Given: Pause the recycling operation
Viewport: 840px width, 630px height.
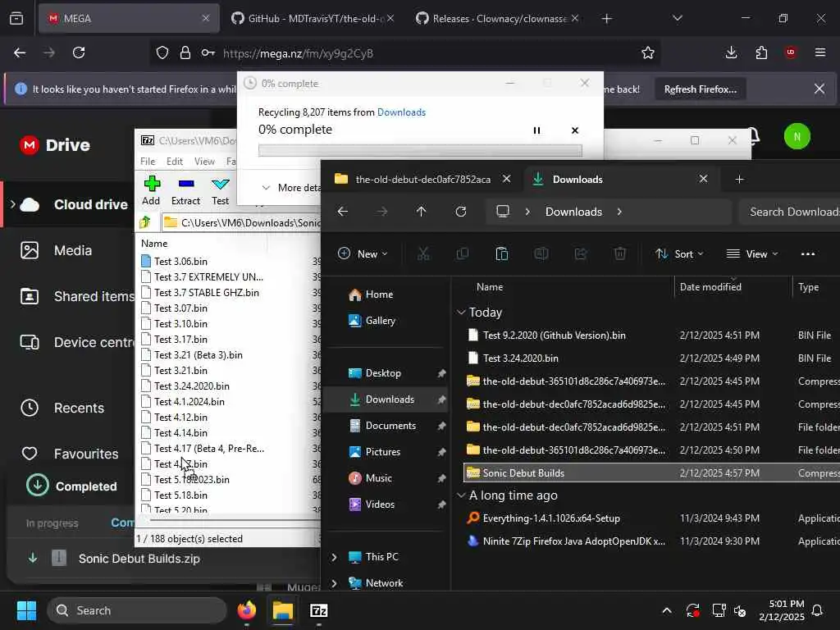Looking at the screenshot, I should point(536,130).
